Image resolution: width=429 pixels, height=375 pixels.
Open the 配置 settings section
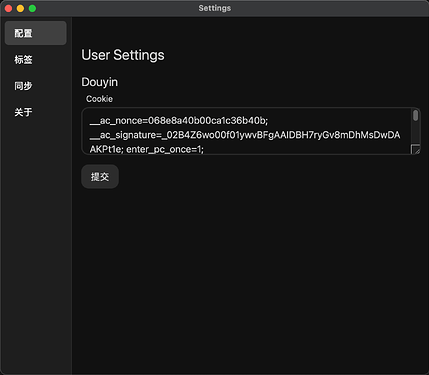[35, 33]
